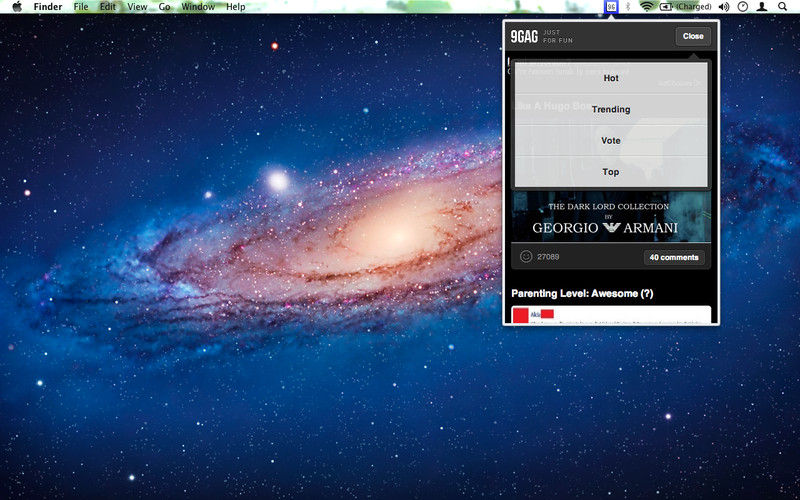
Task: Open the Finder menu
Action: click(x=47, y=7)
